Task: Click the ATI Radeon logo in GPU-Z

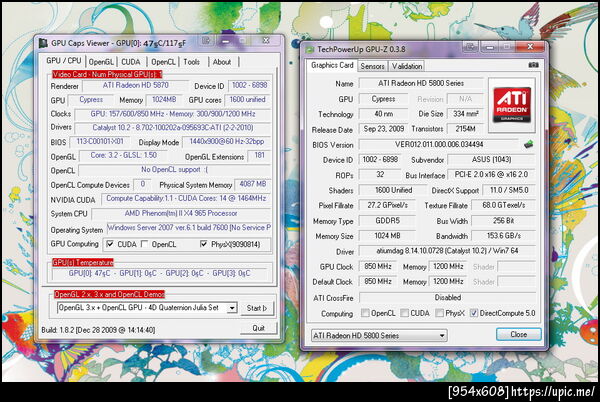Action: 512,105
